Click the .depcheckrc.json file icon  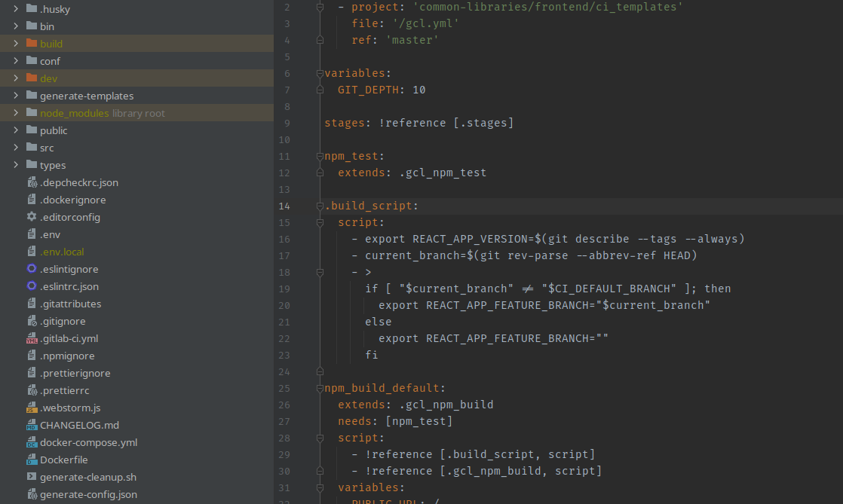click(32, 182)
